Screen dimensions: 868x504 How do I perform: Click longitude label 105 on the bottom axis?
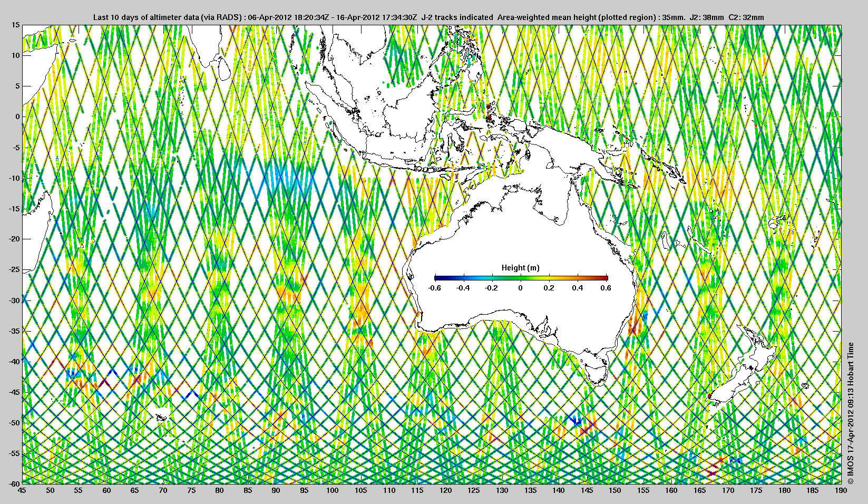click(360, 490)
